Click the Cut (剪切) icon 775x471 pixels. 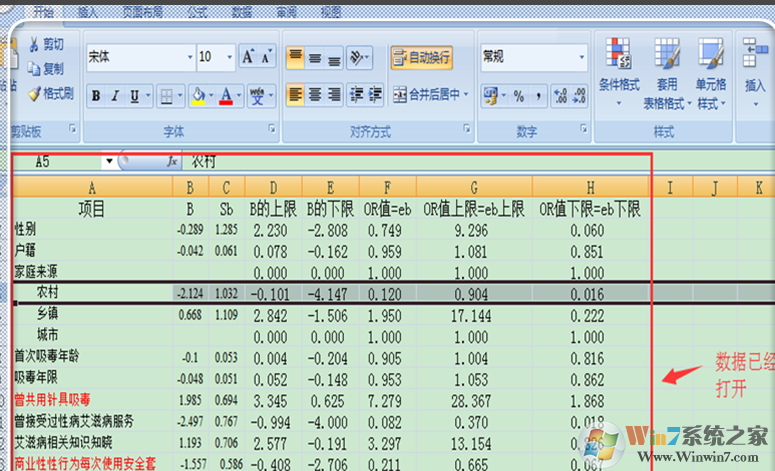pyautogui.click(x=34, y=44)
